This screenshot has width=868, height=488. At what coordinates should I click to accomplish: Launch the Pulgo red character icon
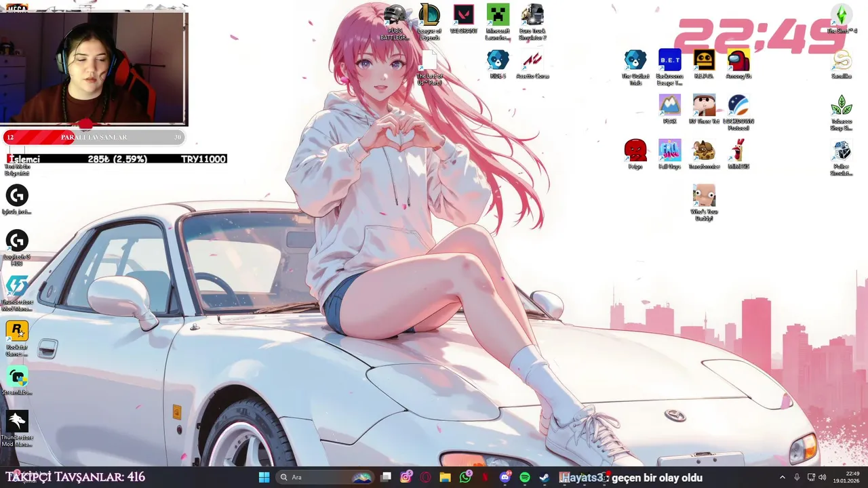point(635,155)
